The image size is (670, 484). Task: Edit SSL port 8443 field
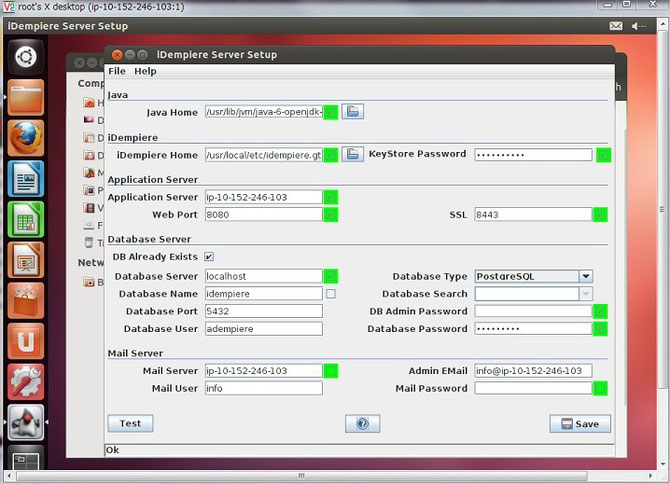tap(533, 214)
